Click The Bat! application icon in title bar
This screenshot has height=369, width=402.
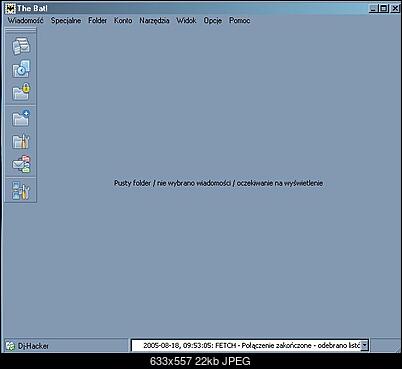11,8
